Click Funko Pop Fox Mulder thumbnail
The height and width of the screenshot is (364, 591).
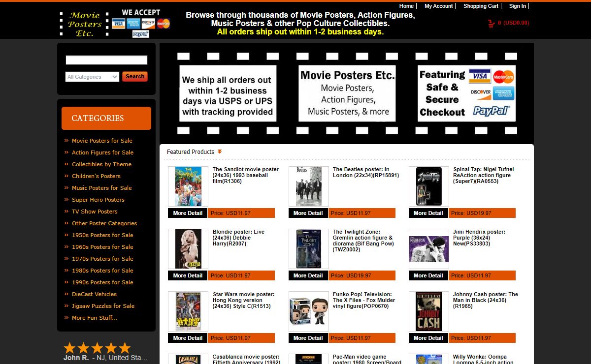point(309,311)
